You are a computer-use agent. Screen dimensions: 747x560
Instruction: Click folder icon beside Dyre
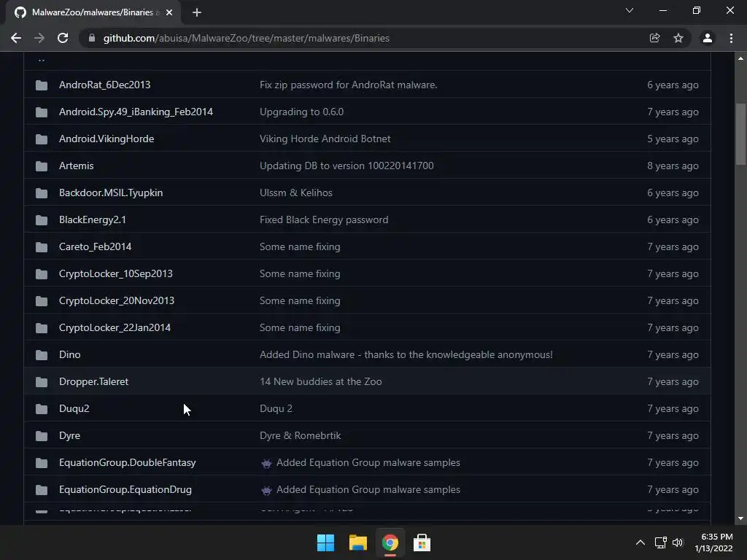pyautogui.click(x=42, y=436)
